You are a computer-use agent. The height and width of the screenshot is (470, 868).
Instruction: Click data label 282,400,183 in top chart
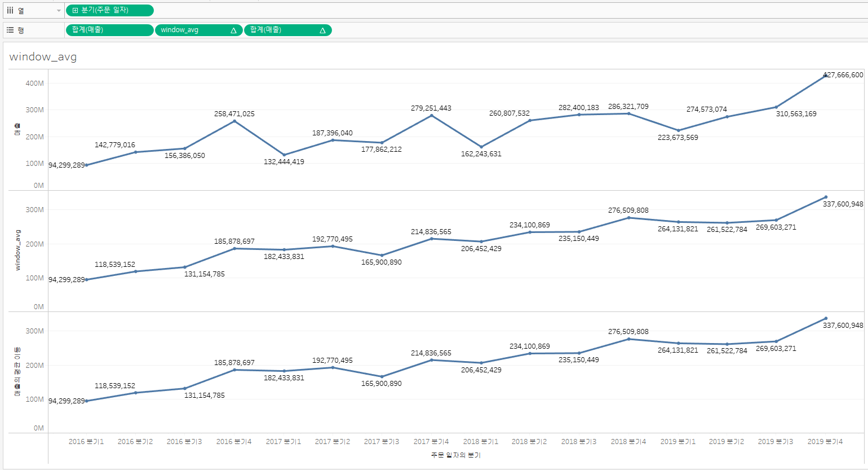click(x=579, y=107)
